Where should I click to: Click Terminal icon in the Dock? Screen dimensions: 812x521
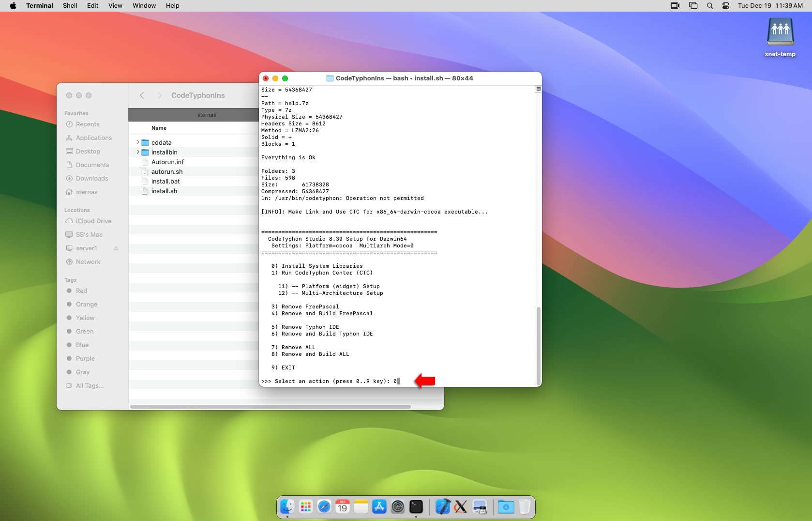point(416,507)
